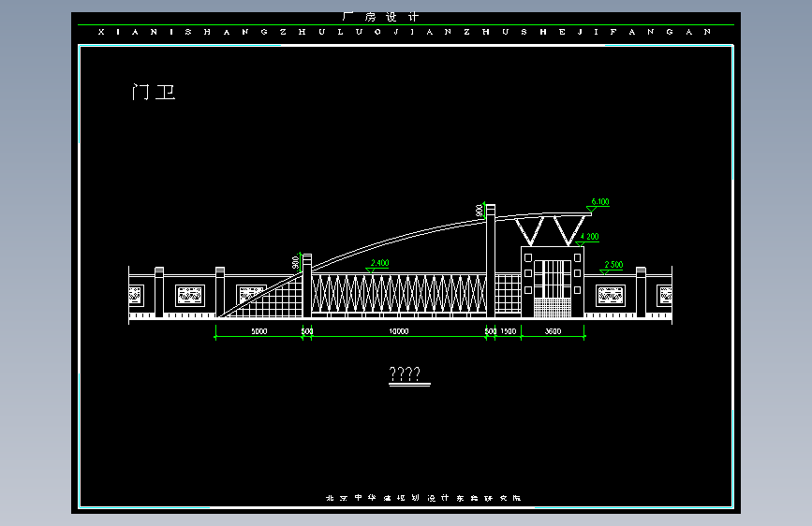The height and width of the screenshot is (526, 812).
Task: Select the 1500 dimension text
Action: tap(508, 331)
